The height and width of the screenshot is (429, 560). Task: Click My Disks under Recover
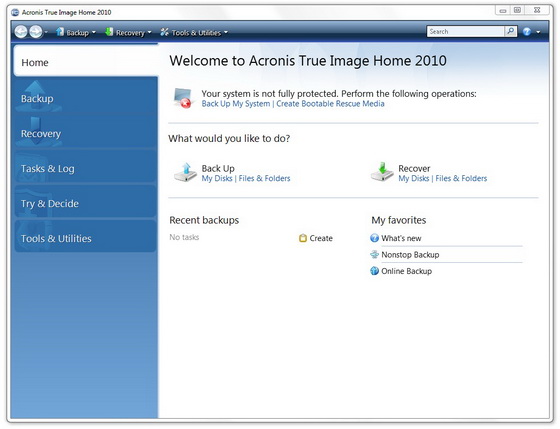[414, 178]
